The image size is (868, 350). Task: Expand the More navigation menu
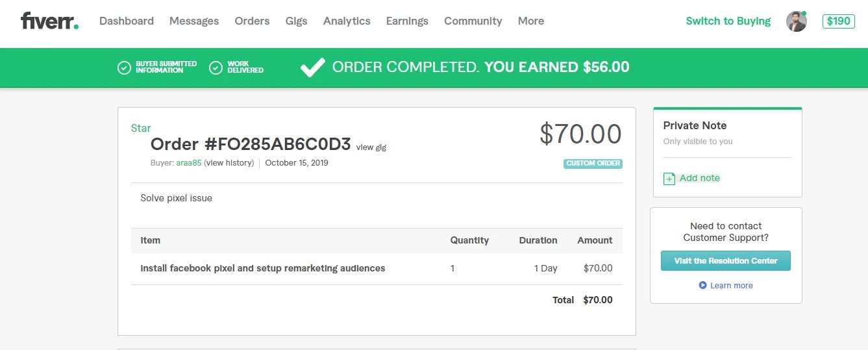530,21
